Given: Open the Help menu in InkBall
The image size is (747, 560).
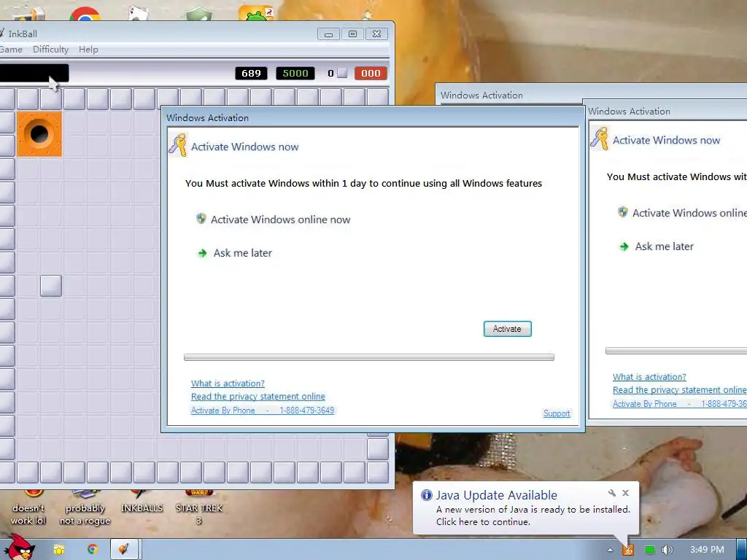Looking at the screenshot, I should (88, 50).
